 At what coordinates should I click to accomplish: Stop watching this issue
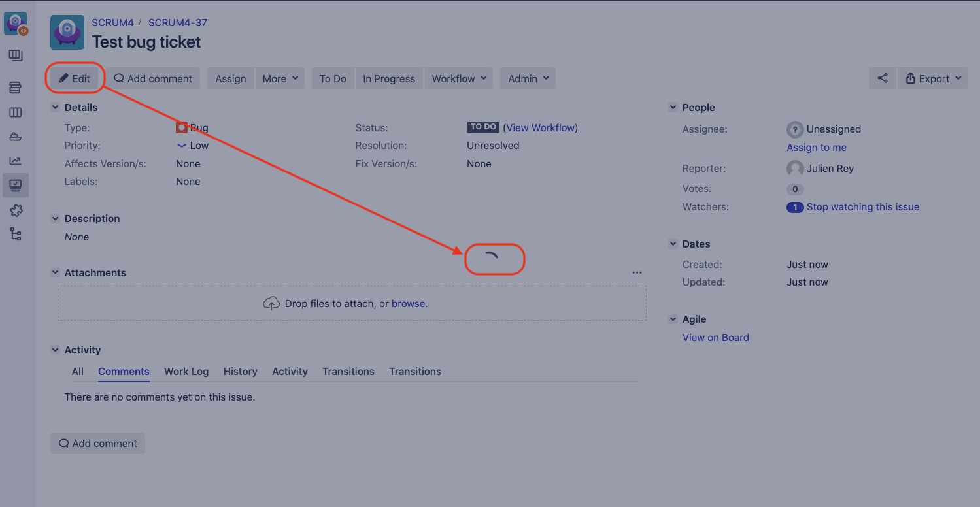863,206
